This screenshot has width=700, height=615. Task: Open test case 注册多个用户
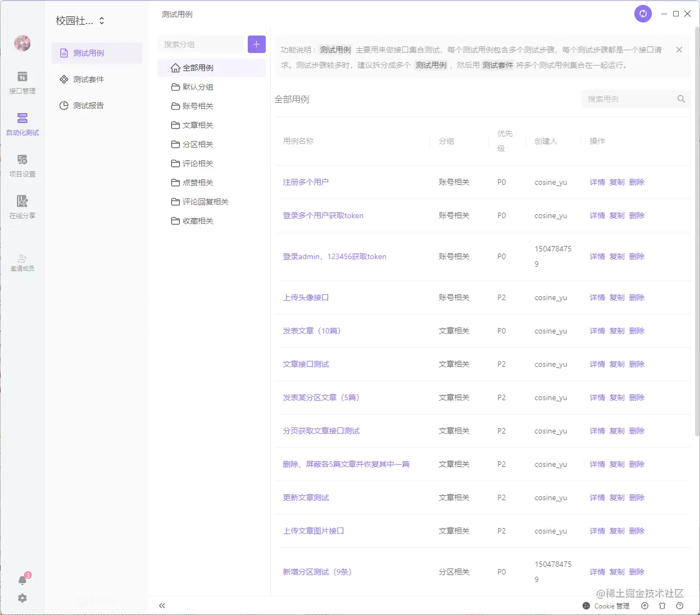(306, 182)
